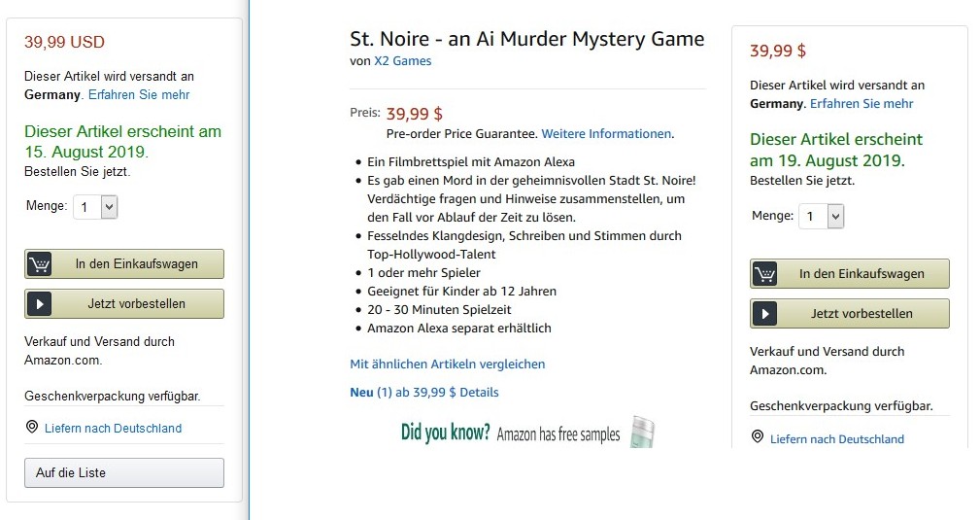
Task: Click 'Neu (1) ab 39,99 $' offer link
Action: (x=423, y=392)
